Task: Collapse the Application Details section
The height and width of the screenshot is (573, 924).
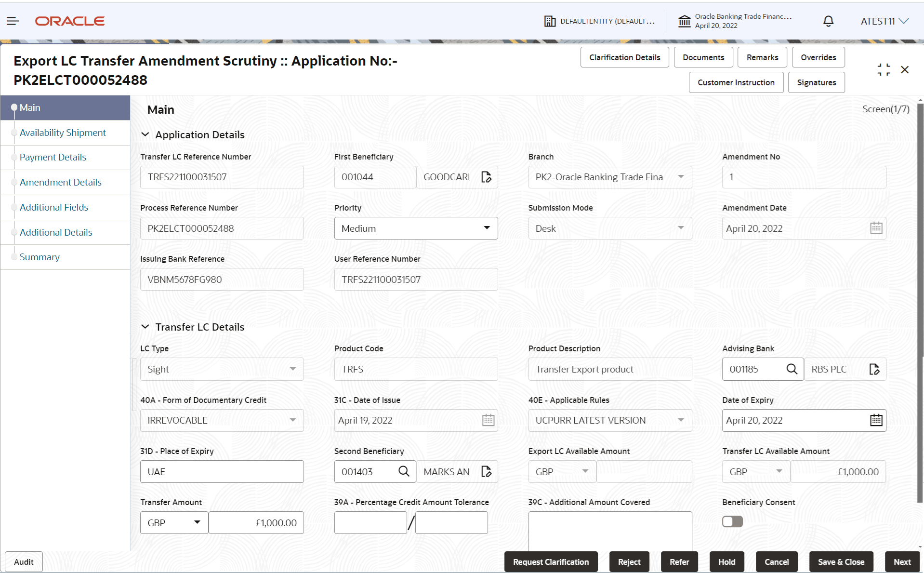Action: pos(145,134)
